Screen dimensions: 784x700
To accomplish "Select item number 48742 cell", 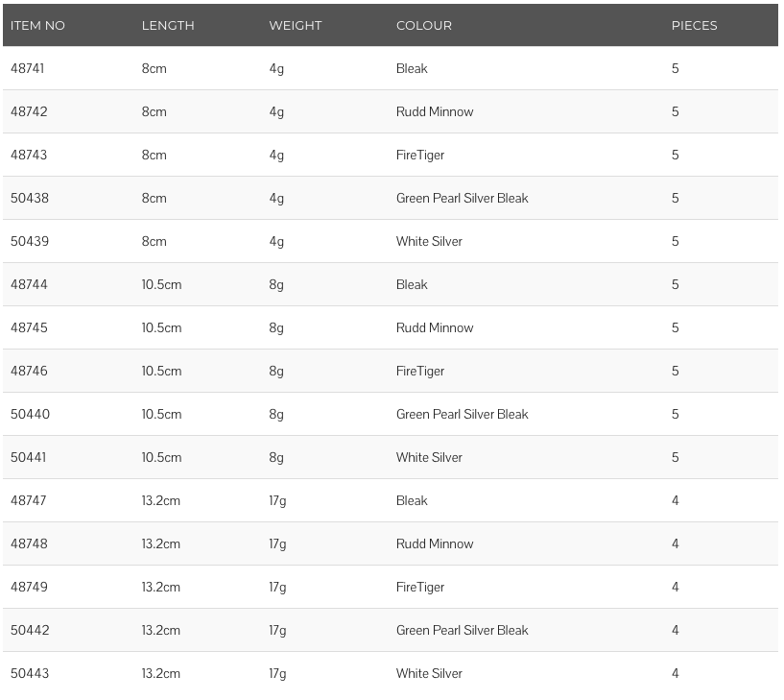I will pos(29,111).
